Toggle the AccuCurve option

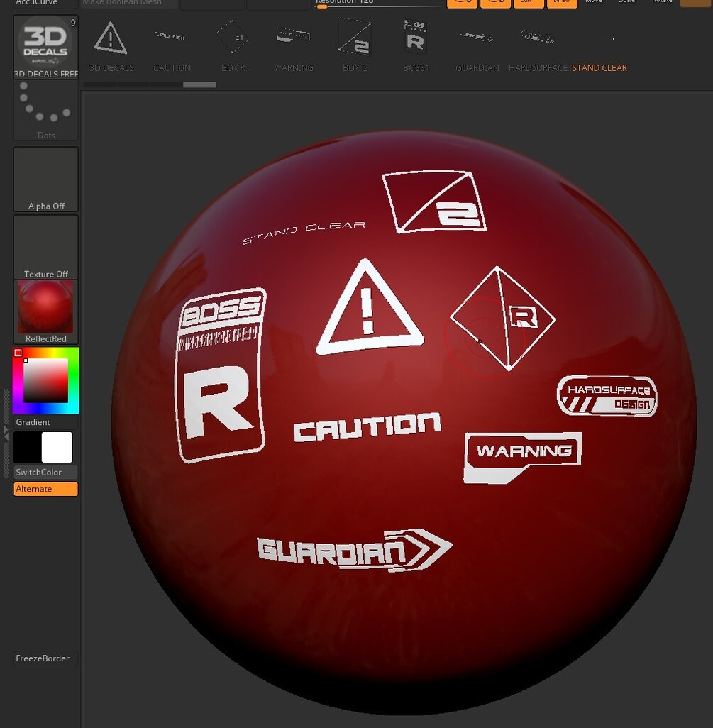point(46,4)
